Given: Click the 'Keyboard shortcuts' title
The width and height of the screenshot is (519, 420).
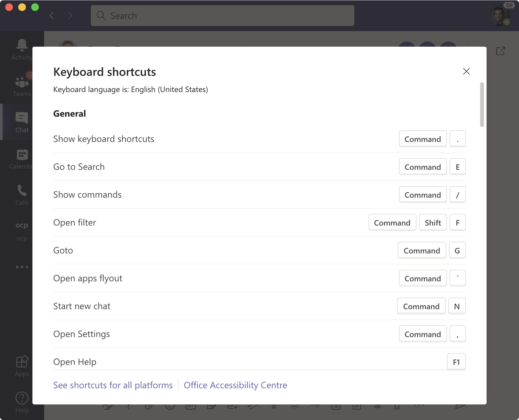Looking at the screenshot, I should click(104, 72).
